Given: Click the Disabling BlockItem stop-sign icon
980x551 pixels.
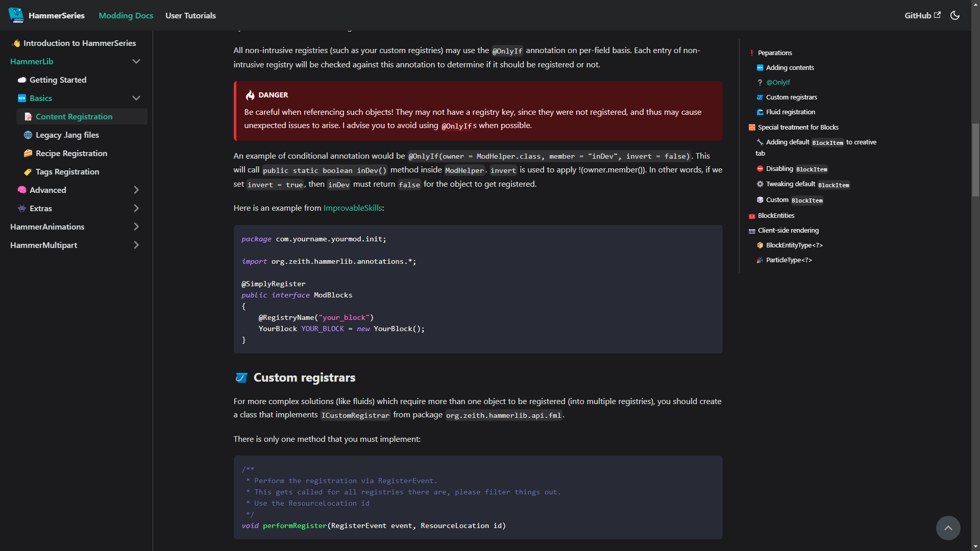Looking at the screenshot, I should click(760, 169).
